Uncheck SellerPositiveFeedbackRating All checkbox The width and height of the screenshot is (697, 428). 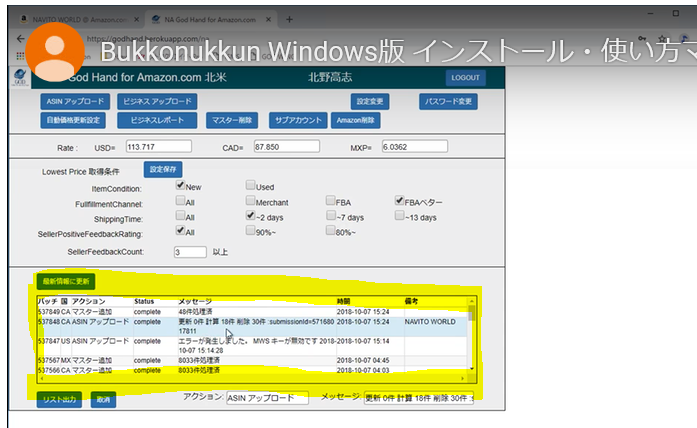click(180, 230)
